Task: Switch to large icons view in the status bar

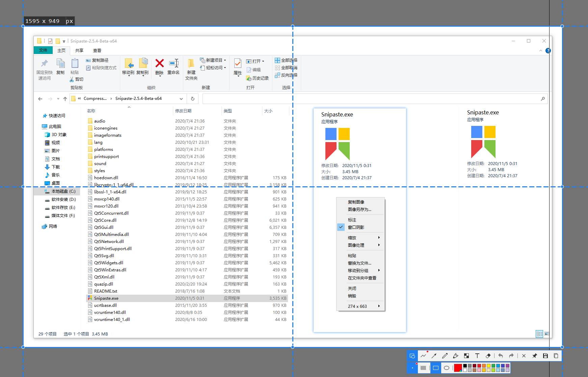Action: coord(547,334)
